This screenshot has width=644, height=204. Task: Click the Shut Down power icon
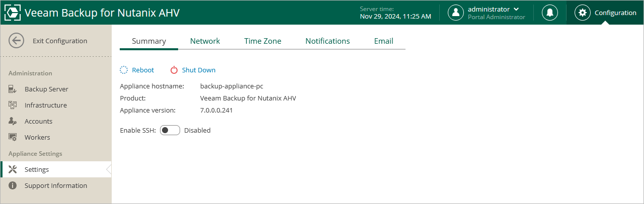pos(174,70)
